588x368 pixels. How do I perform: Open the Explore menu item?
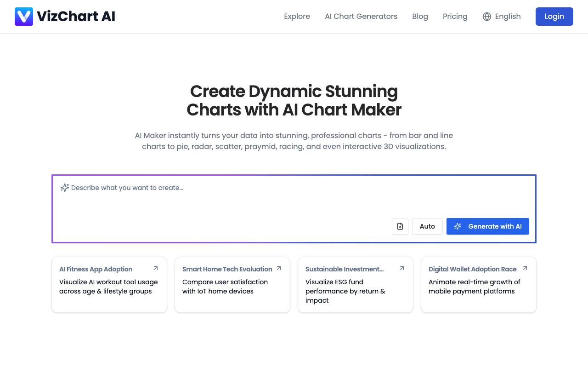[x=297, y=17]
